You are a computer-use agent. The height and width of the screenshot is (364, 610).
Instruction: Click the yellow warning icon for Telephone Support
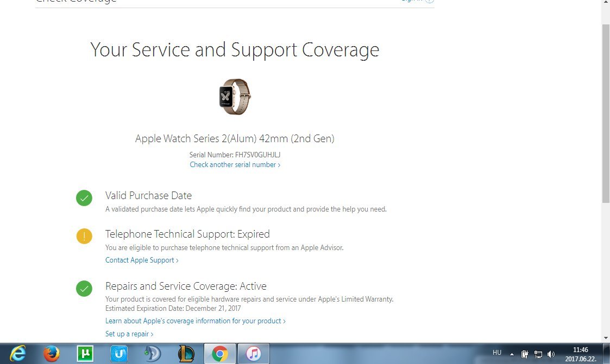coord(84,236)
